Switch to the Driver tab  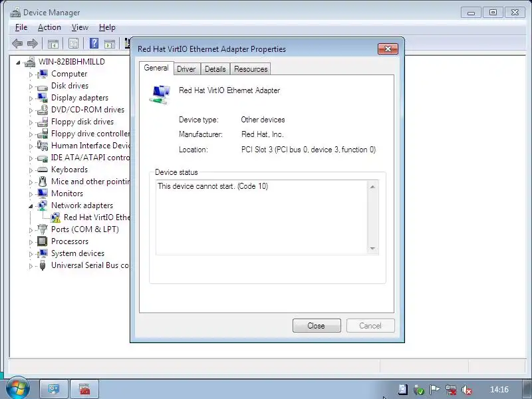pos(186,69)
